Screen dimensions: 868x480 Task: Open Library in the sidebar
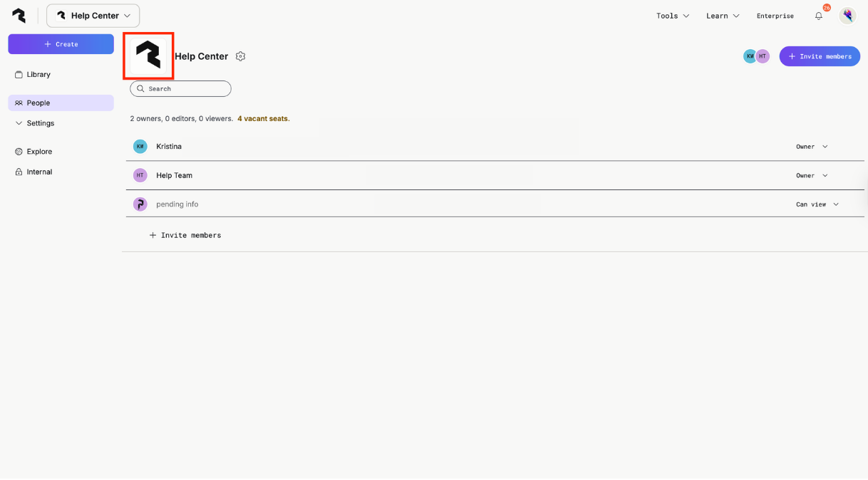click(x=38, y=75)
